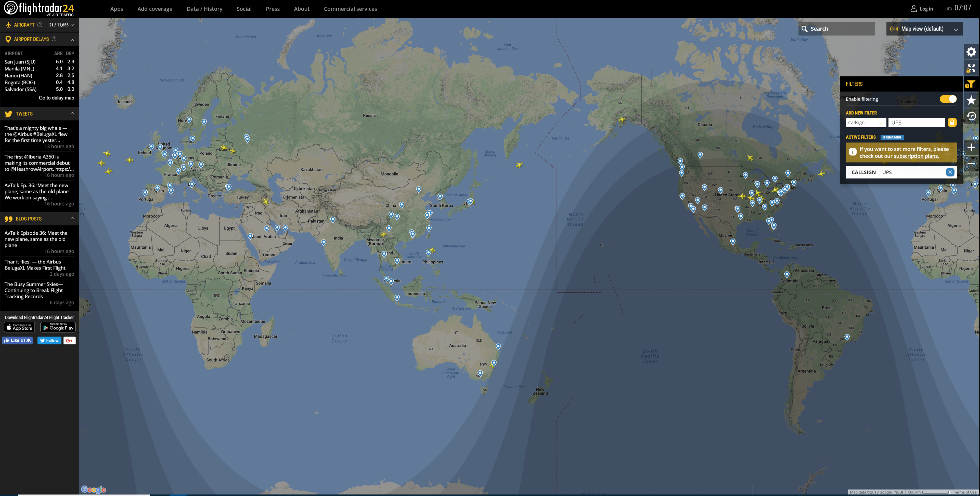Viewport: 980px width, 496px height.
Task: Click the subscription plans link
Action: 916,156
